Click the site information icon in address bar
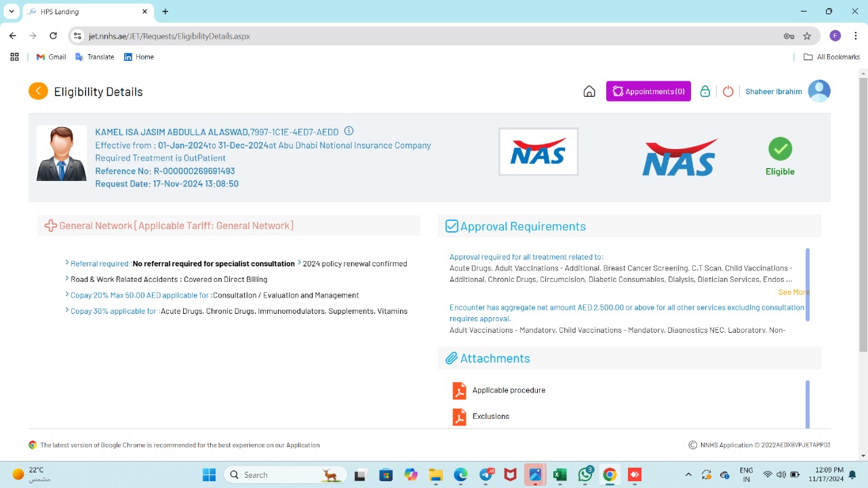868x488 pixels. tap(77, 36)
